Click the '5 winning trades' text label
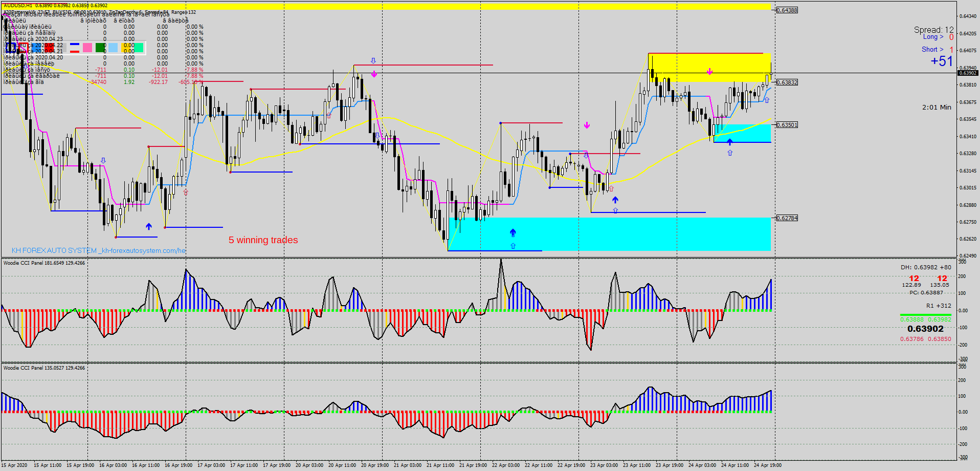Screen dimensions: 980x471 [x=263, y=240]
